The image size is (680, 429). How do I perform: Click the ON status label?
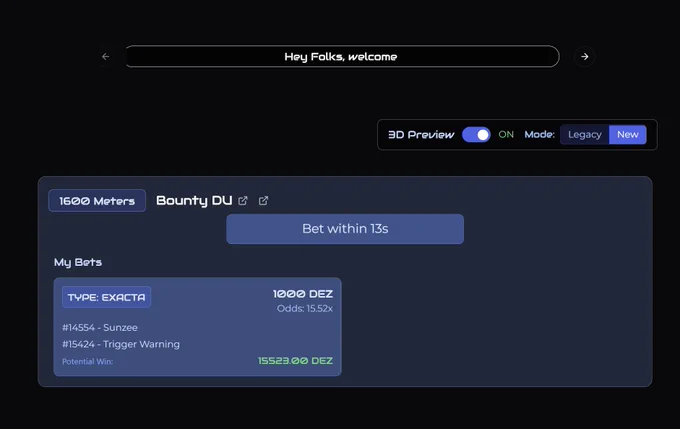pyautogui.click(x=506, y=134)
